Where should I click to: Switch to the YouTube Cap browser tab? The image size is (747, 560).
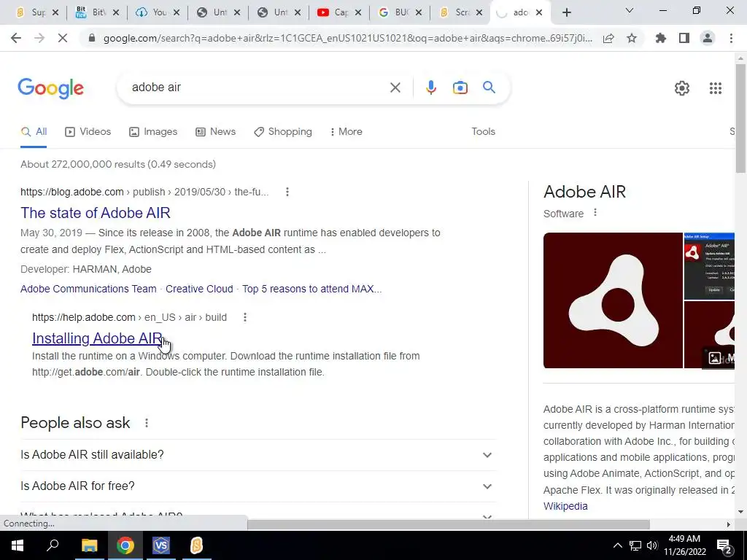click(x=339, y=12)
